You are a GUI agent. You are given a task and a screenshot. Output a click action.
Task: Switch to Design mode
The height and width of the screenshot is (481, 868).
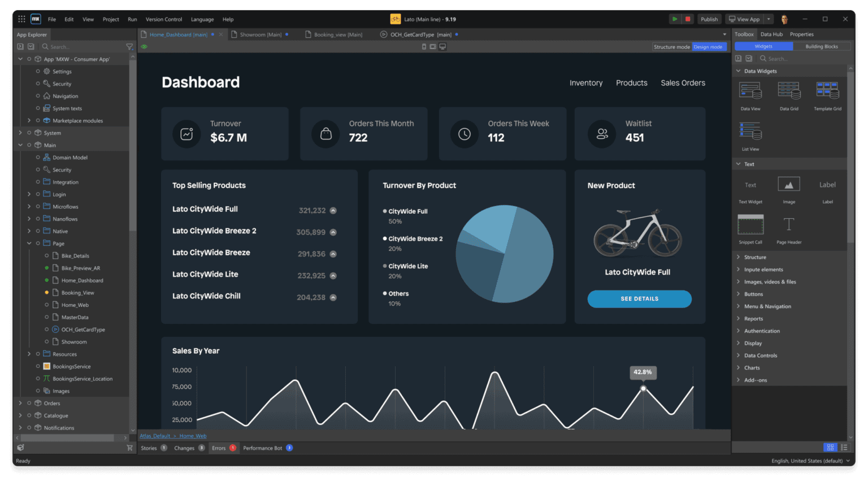click(708, 47)
